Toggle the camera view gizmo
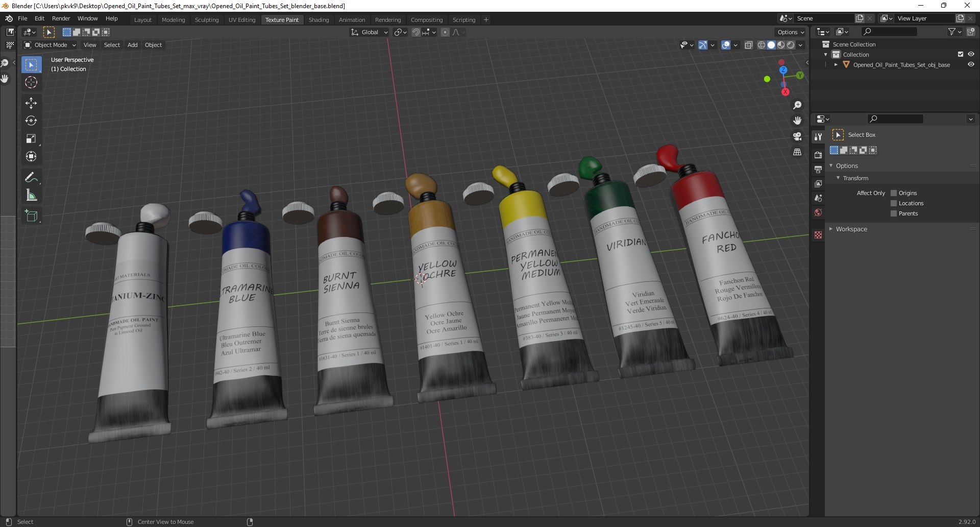 point(797,136)
